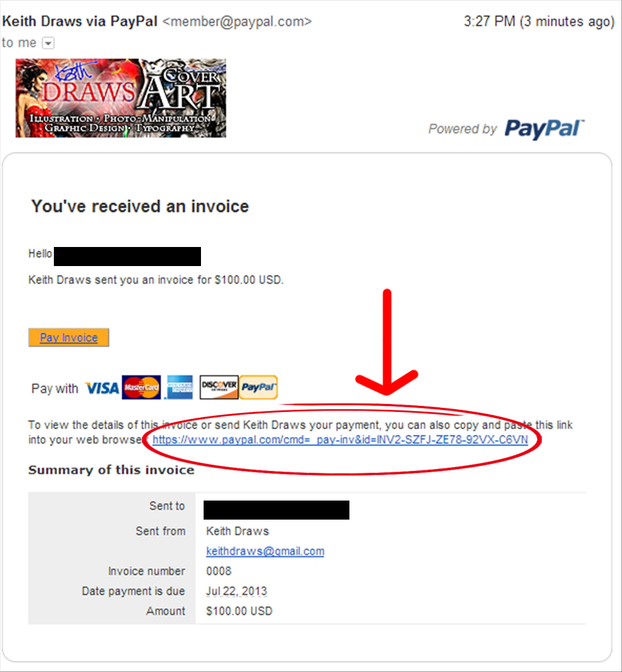Viewport: 622px width, 672px height.
Task: Click the sender name Keith Draws via PayPal
Action: point(80,21)
